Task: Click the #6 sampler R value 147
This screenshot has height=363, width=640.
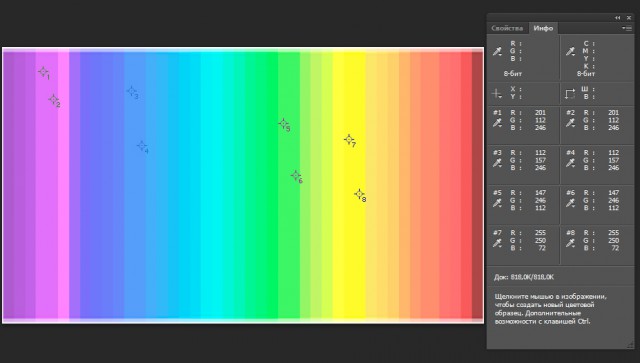Action: pyautogui.click(x=613, y=192)
